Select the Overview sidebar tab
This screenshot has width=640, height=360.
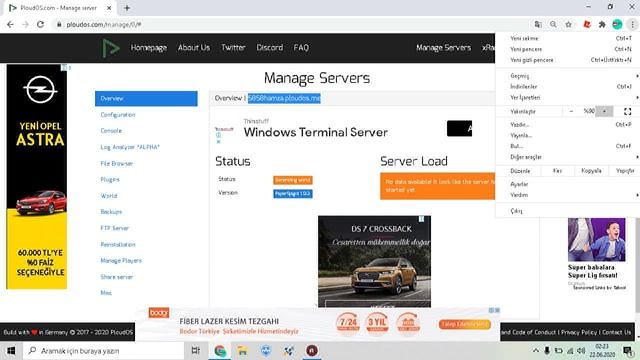[146, 98]
